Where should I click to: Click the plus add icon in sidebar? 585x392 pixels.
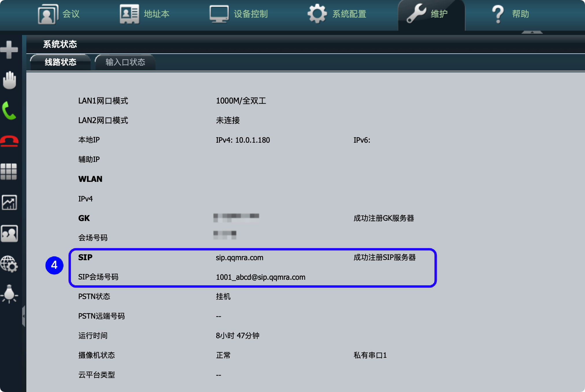pyautogui.click(x=9, y=49)
